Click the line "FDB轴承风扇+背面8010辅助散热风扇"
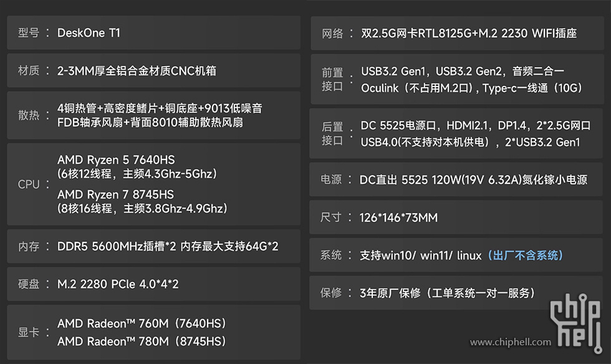611x364 pixels. tap(150, 122)
